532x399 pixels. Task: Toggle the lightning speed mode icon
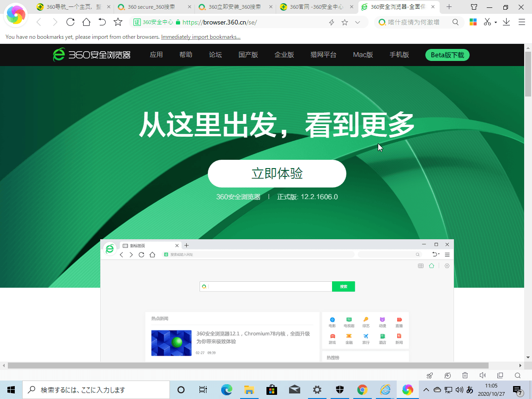[x=332, y=22]
